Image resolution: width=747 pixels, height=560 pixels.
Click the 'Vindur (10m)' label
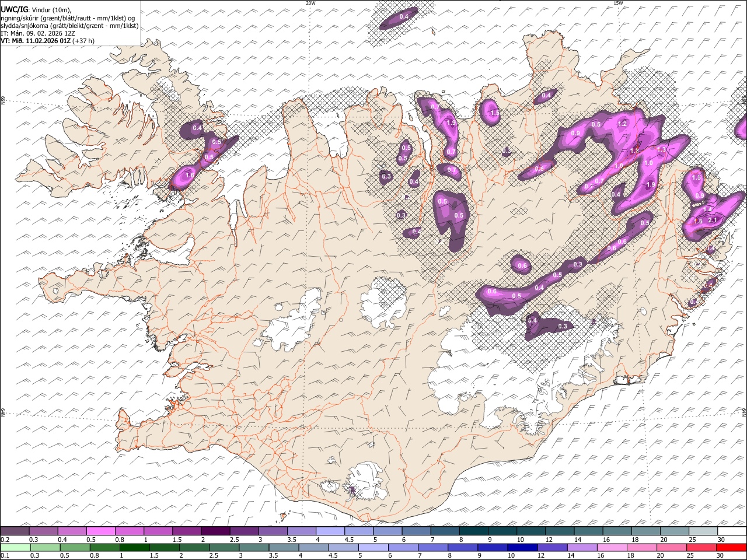click(x=50, y=10)
